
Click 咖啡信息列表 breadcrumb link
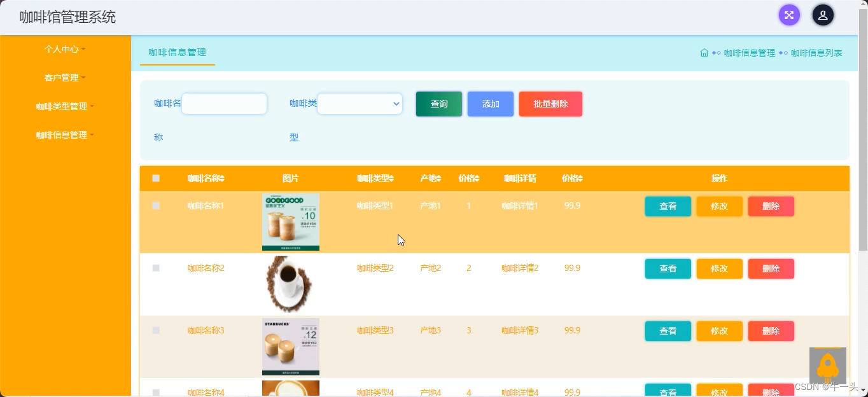tap(816, 53)
